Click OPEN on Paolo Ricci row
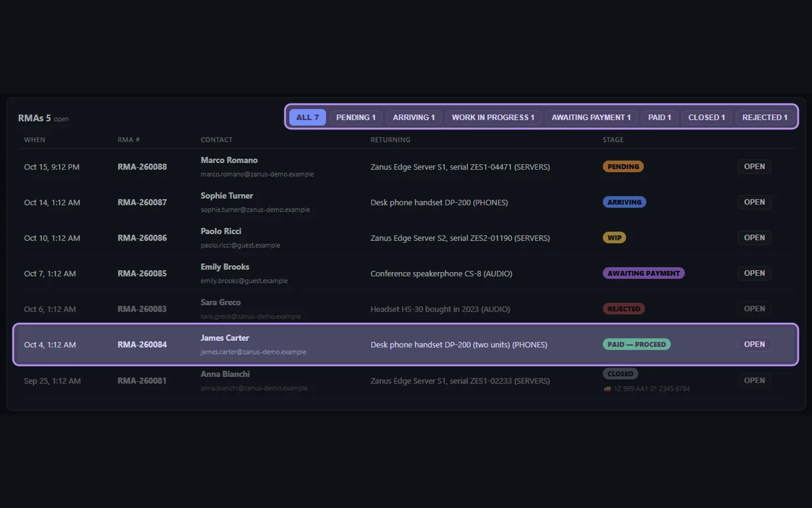 point(754,238)
